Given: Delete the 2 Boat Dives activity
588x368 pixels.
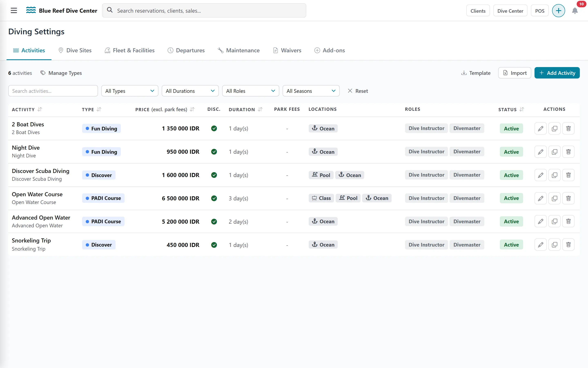Looking at the screenshot, I should pos(568,129).
